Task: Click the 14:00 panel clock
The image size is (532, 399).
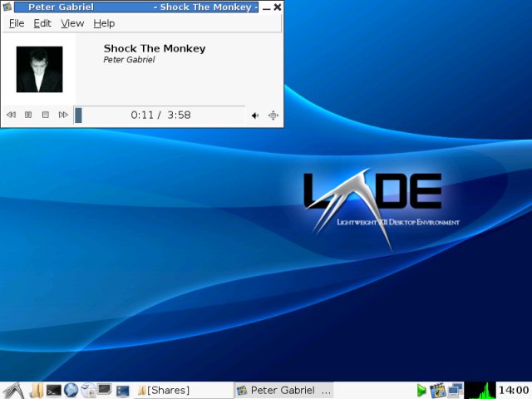Action: tap(514, 391)
